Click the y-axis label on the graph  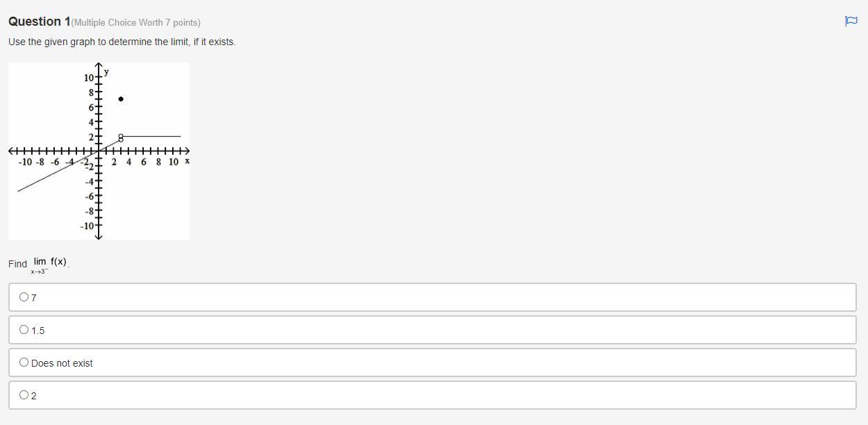coord(106,72)
